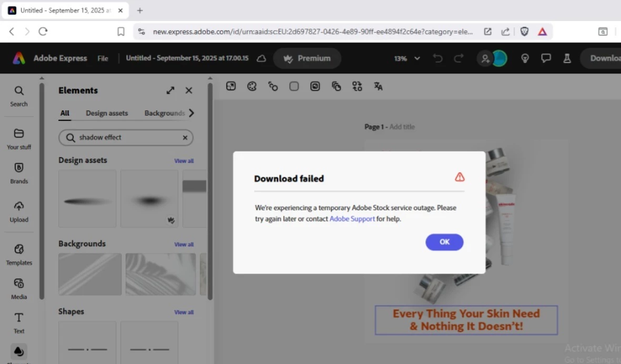The height and width of the screenshot is (364, 621).
Task: Open the user profile avatar
Action: [500, 58]
